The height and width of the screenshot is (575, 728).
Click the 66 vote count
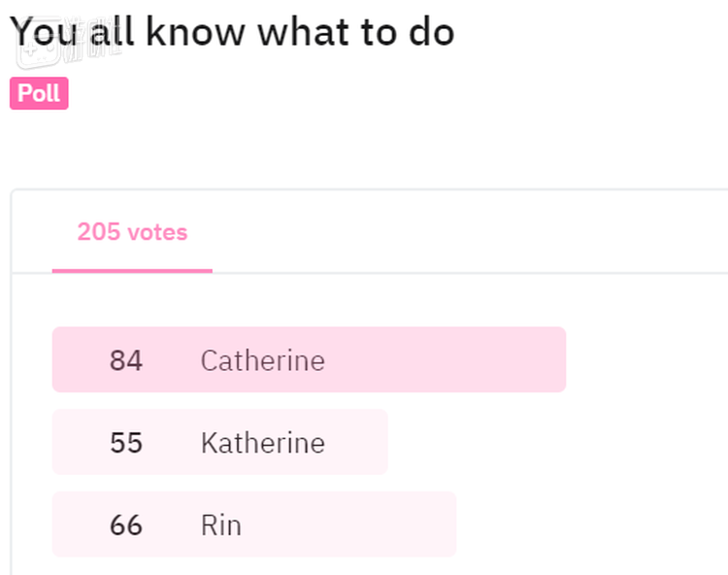coord(126,525)
